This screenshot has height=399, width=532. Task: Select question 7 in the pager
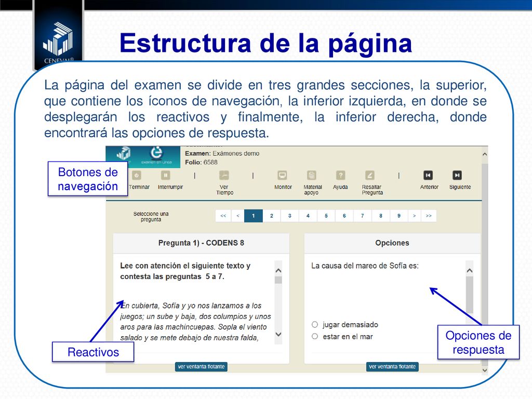tap(362, 216)
